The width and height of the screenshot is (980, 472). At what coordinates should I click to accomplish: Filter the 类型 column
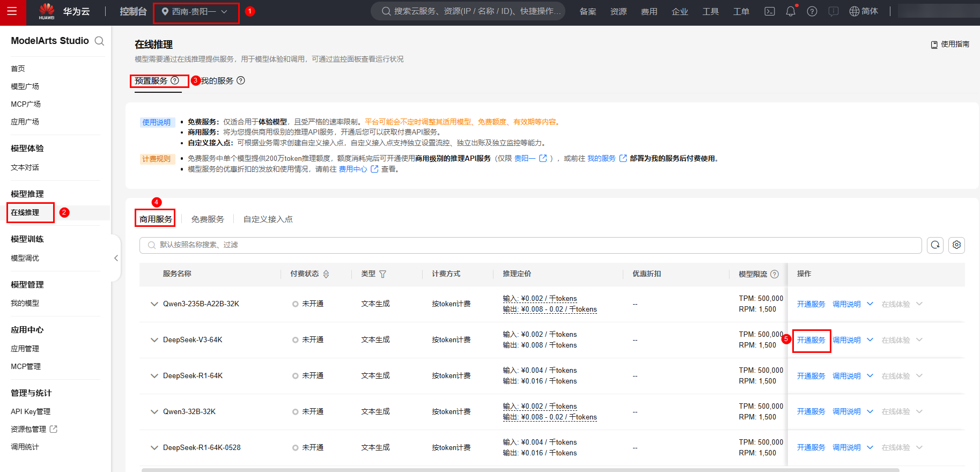tap(383, 274)
